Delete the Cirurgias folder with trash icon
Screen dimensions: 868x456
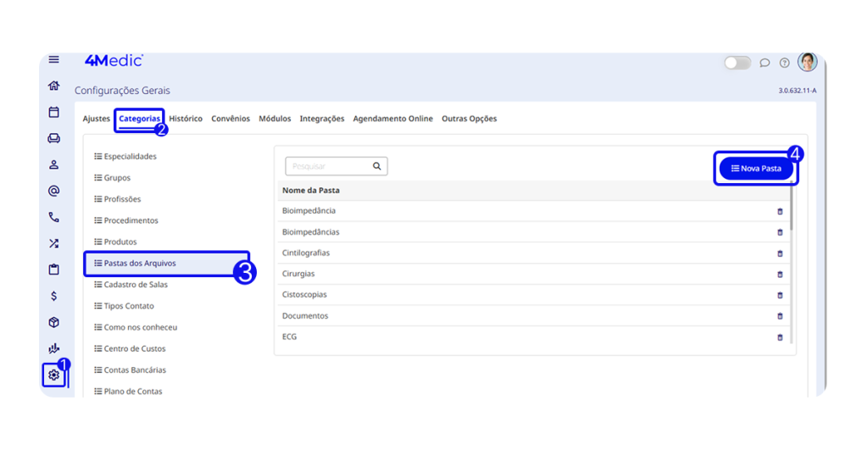pos(780,275)
